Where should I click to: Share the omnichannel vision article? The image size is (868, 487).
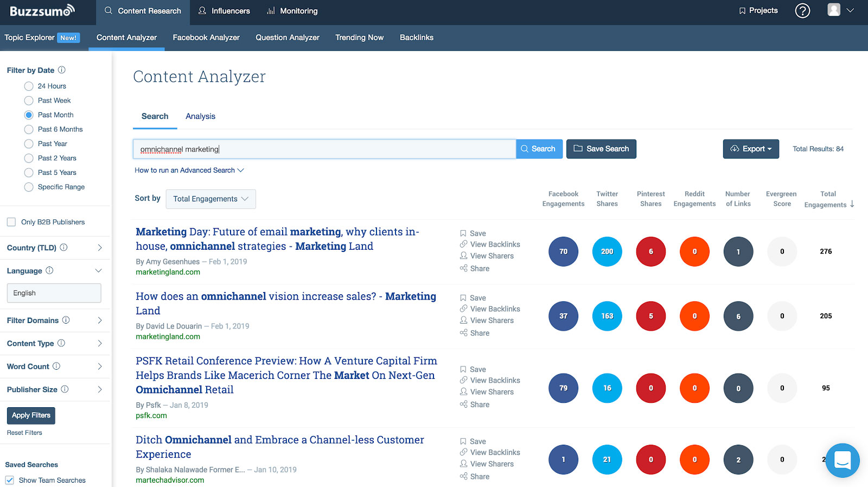pyautogui.click(x=475, y=333)
